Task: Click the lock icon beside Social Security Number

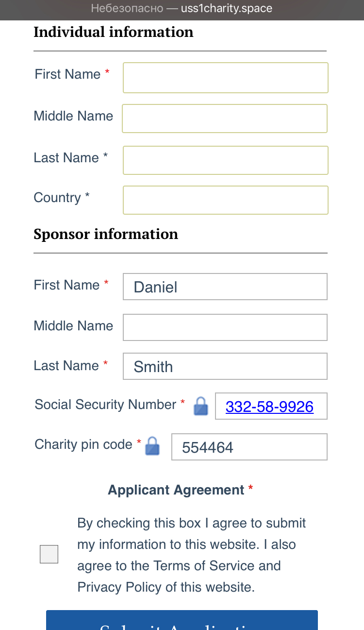Action: click(201, 406)
